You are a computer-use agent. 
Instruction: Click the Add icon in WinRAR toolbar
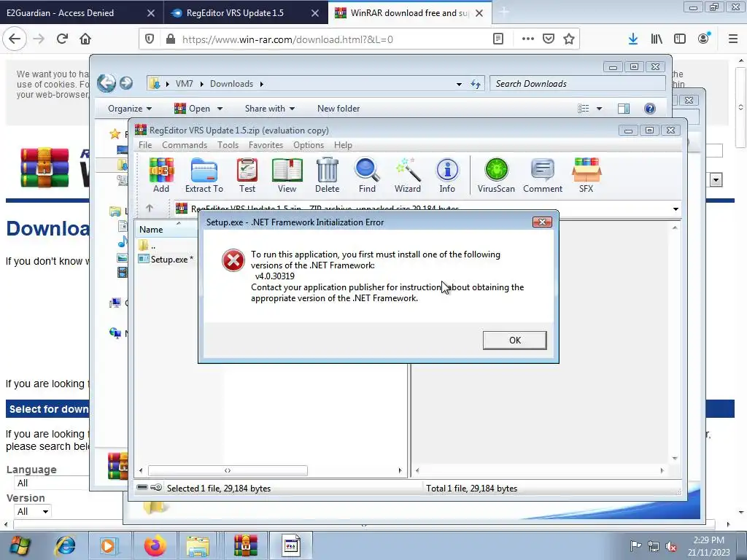161,175
